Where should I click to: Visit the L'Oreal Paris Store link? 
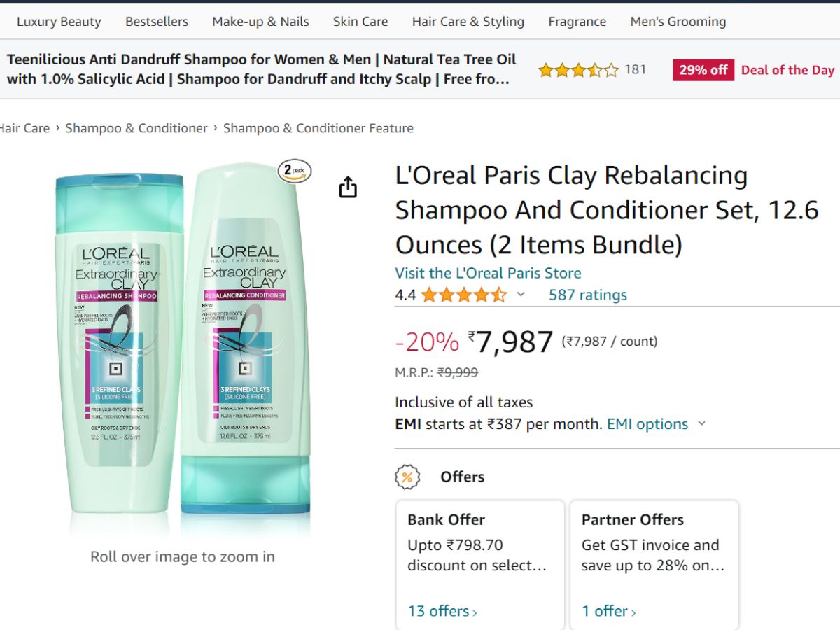point(487,273)
